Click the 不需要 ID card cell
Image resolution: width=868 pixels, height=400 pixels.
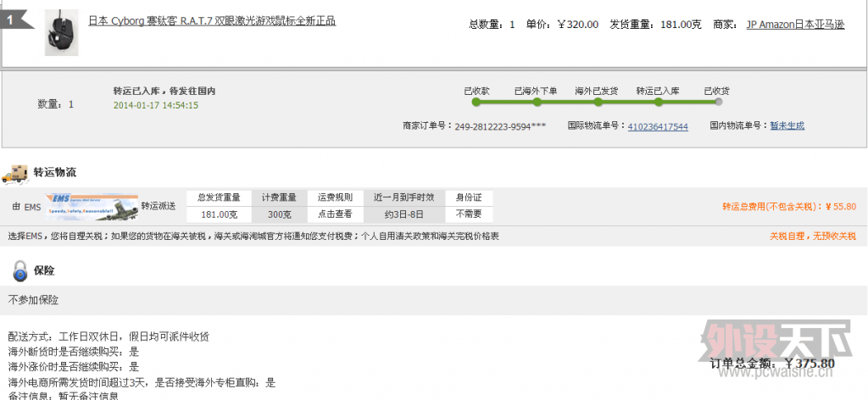tap(469, 214)
